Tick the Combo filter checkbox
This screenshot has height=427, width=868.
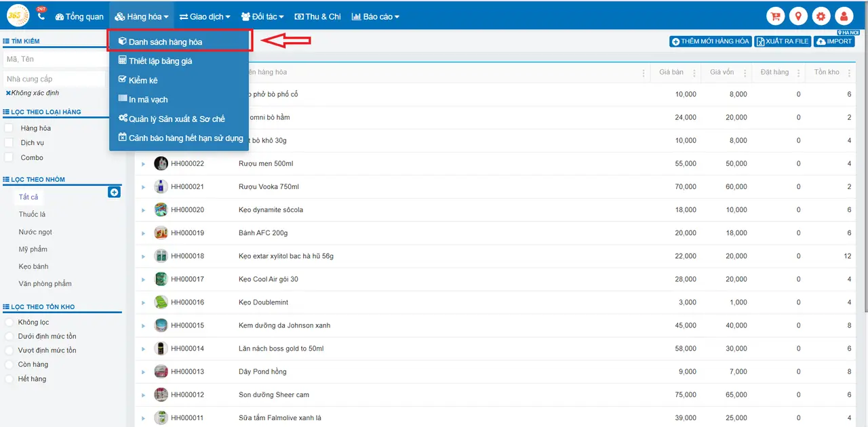tap(9, 157)
